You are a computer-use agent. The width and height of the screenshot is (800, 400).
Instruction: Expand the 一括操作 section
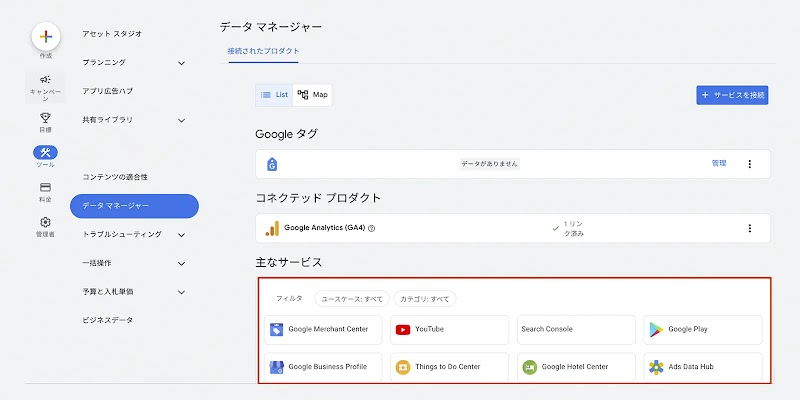[182, 264]
